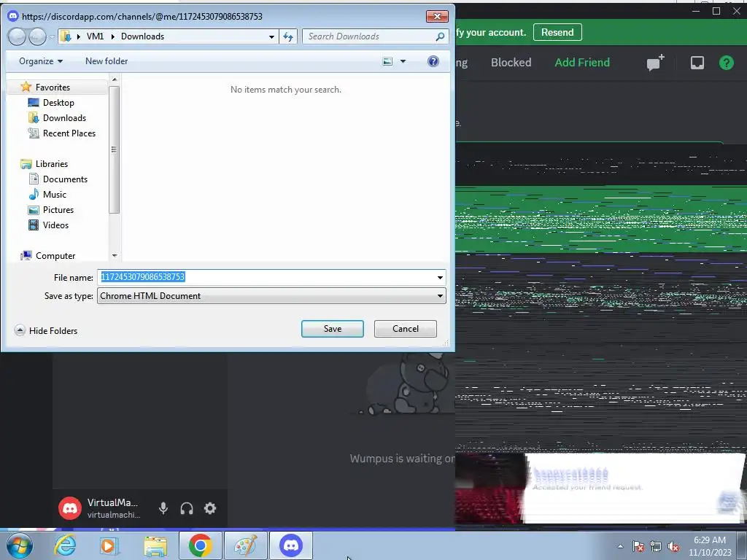Image resolution: width=747 pixels, height=560 pixels.
Task: Open the File name history dropdown arrow
Action: (x=440, y=277)
